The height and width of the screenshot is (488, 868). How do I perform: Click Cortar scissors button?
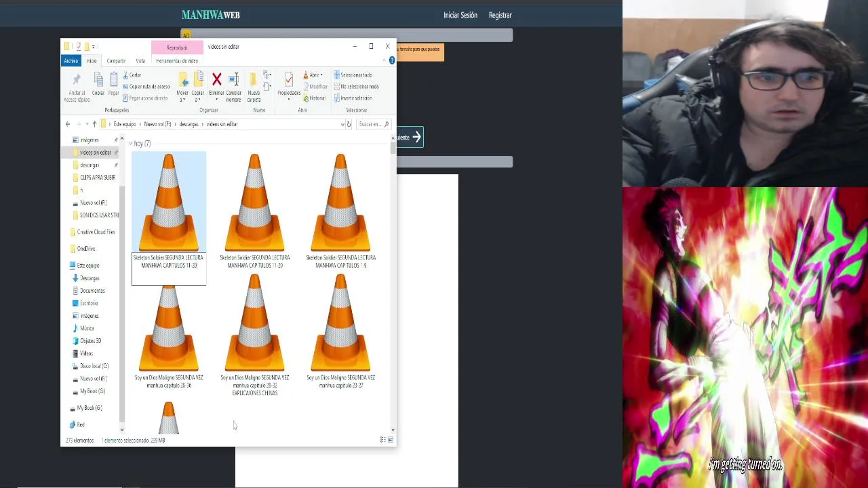coord(132,75)
